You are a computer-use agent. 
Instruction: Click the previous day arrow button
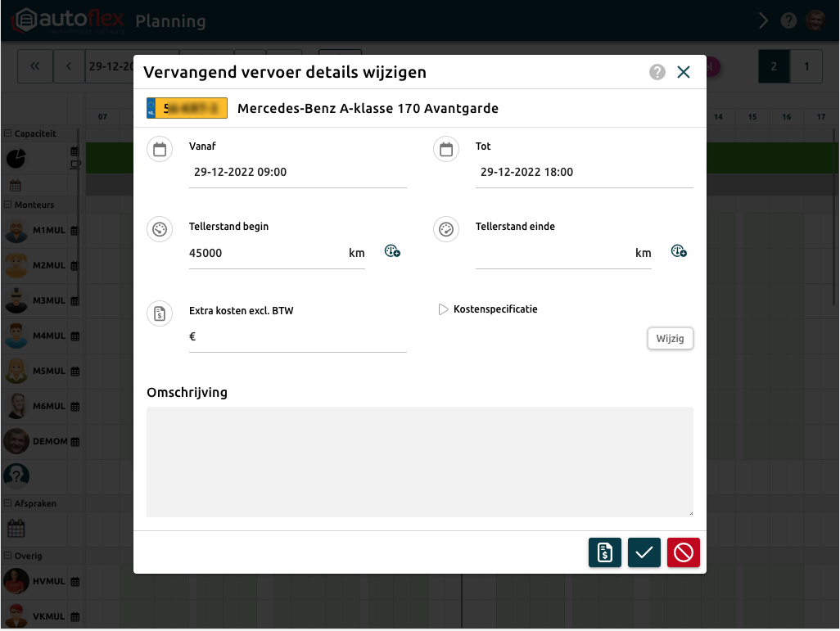coord(69,66)
